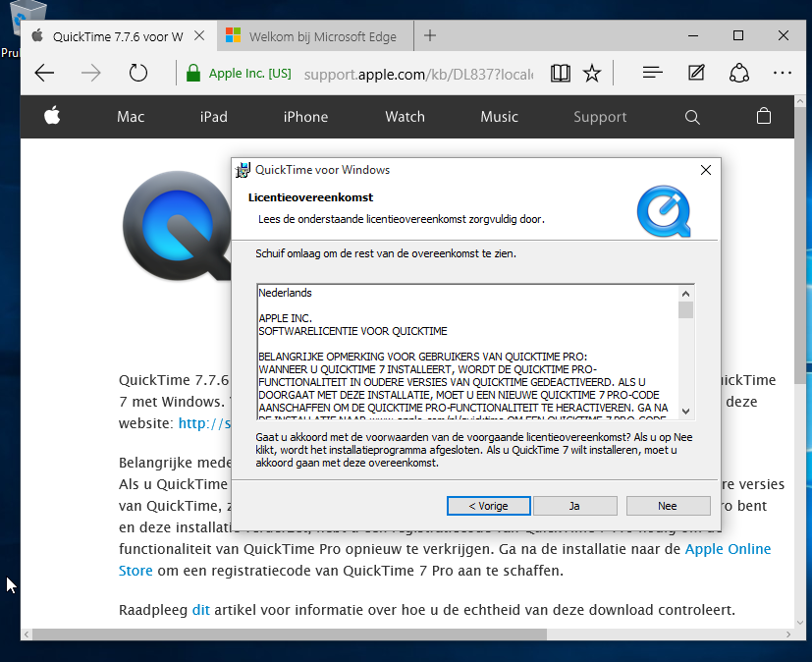The image size is (812, 662).
Task: Click the Edge forward arrow
Action: click(x=91, y=73)
